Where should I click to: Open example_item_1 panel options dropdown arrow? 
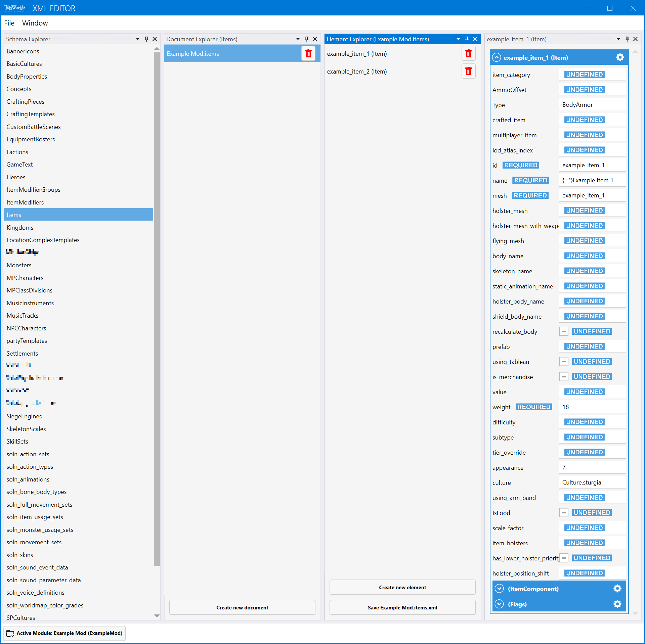pyautogui.click(x=618, y=39)
